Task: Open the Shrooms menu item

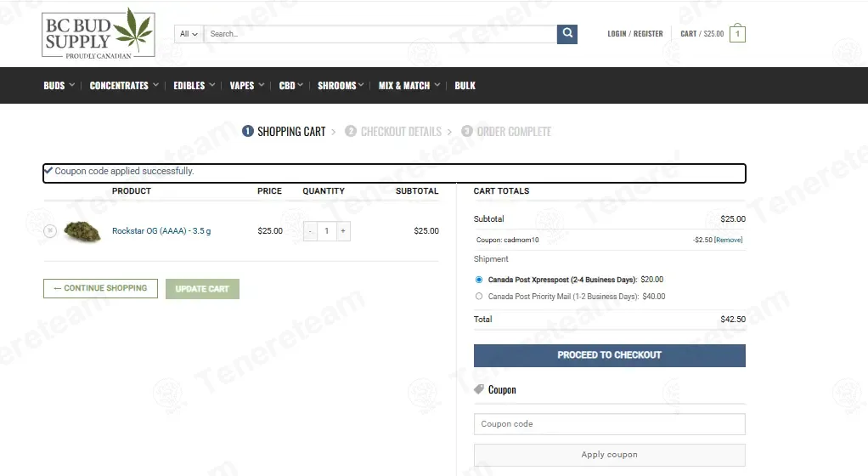Action: pos(336,85)
